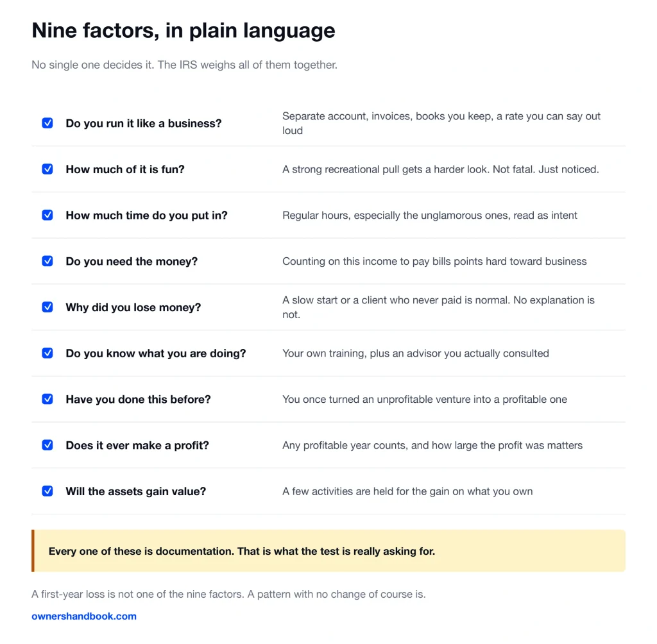Toggle "Does it ever make a profit?" checkbox
The width and height of the screenshot is (657, 644).
click(x=47, y=445)
